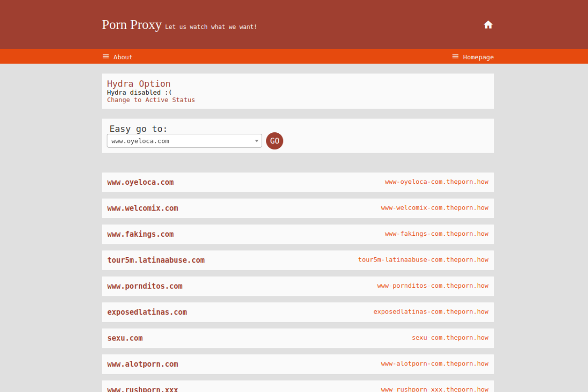The height and width of the screenshot is (392, 588).
Task: Click the home icon in header
Action: [x=488, y=25]
